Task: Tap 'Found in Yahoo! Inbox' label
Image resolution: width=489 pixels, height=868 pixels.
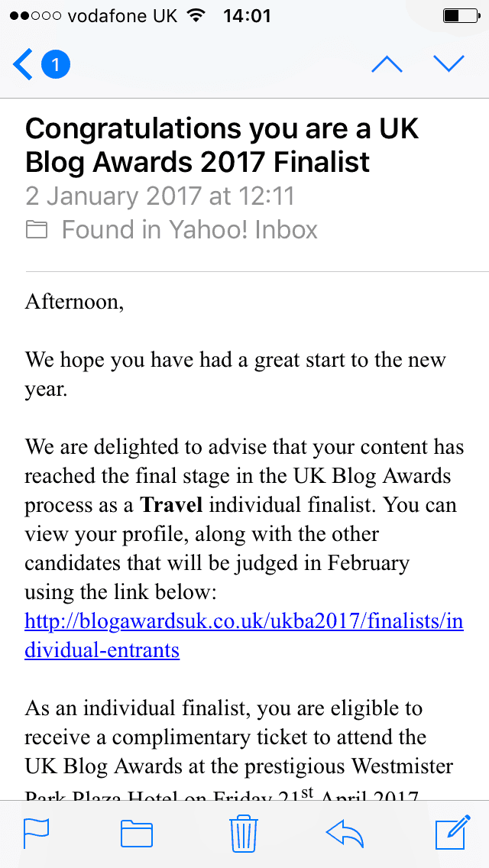Action: (190, 230)
